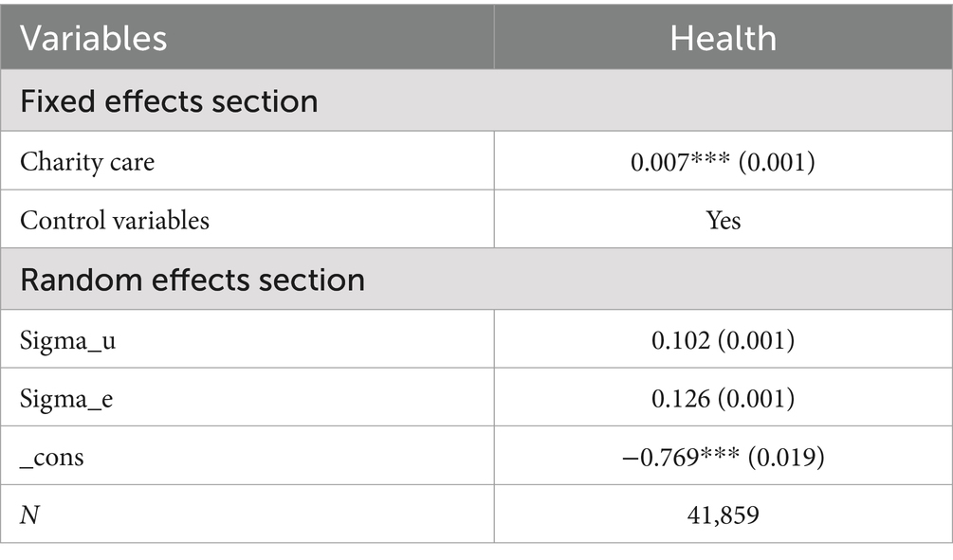
Task: Select the 0.007*** (0.001) coefficient cell
Action: tap(724, 162)
